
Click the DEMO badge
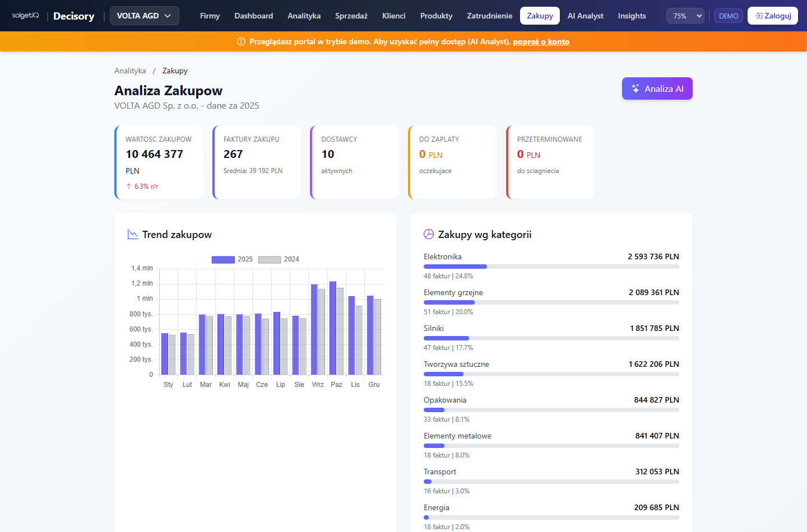pos(729,16)
